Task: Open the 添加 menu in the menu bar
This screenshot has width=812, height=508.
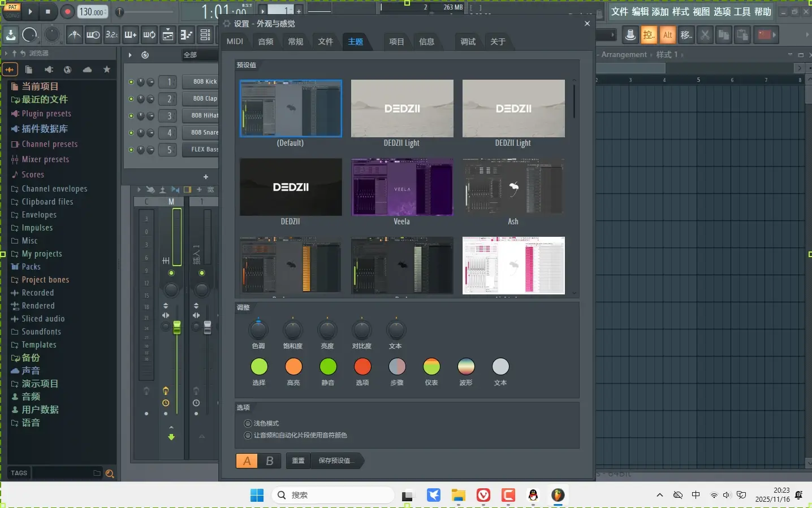Action: [660, 12]
